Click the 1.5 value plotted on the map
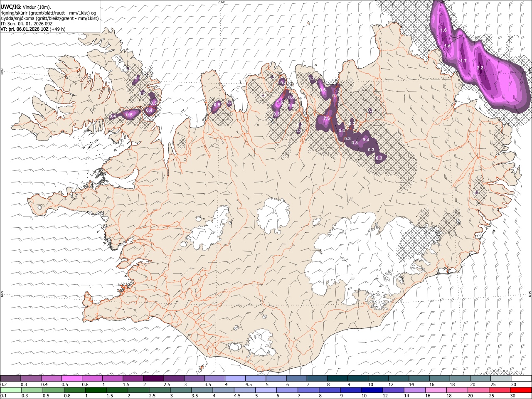This screenshot has width=532, height=399. point(280,102)
